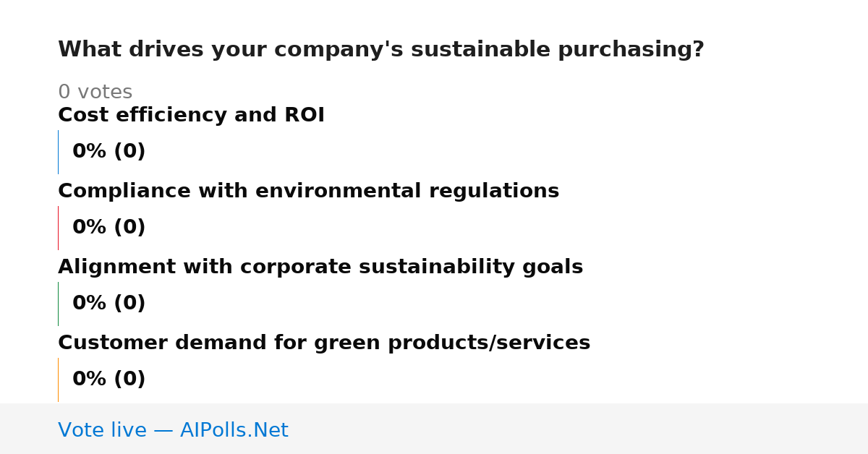Open the 'Vote live' footer link
The height and width of the screenshot is (454, 868).
coord(173,430)
